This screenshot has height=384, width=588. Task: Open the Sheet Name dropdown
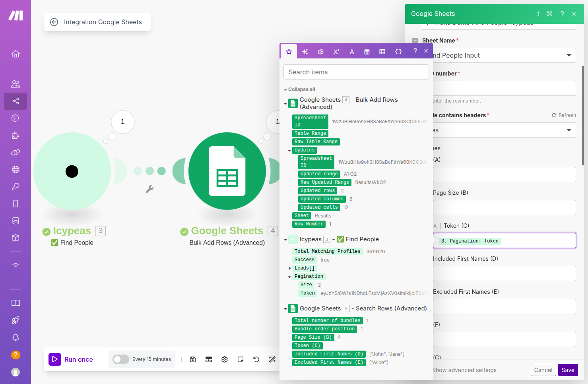504,55
